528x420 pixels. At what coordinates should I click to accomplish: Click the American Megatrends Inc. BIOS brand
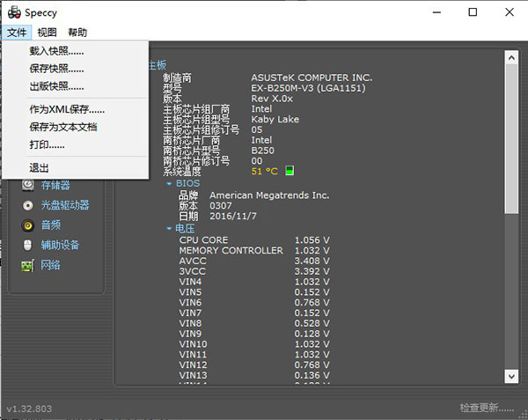[269, 195]
